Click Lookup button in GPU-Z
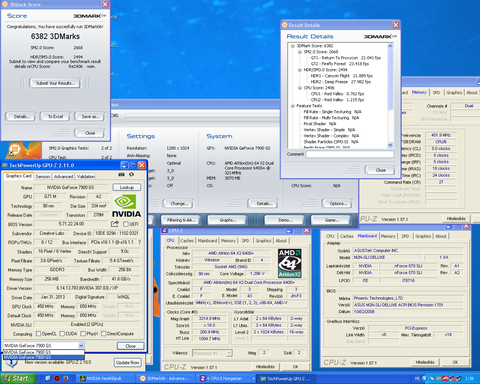 coord(127,187)
